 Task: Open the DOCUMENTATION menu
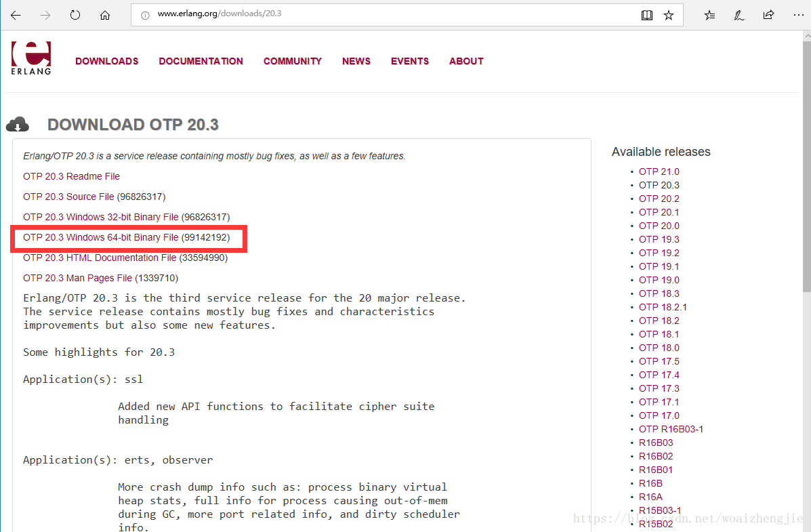(x=201, y=61)
